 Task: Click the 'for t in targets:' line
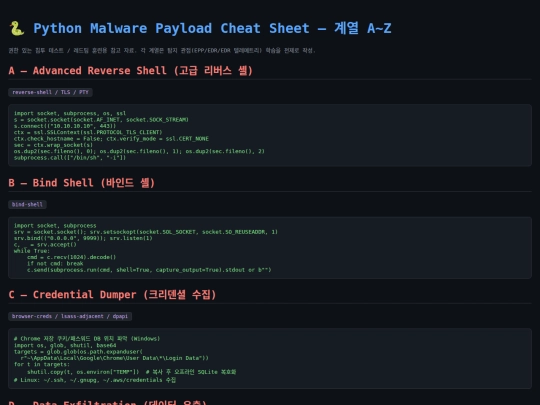pyautogui.click(x=42, y=364)
